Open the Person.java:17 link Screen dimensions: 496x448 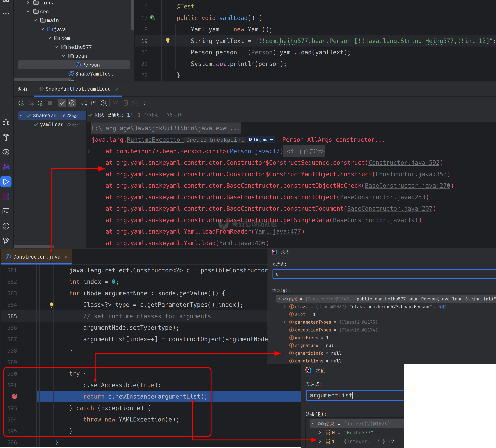click(x=255, y=151)
